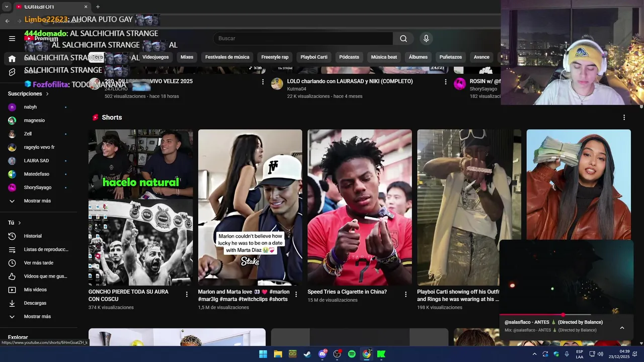
Task: Show hidden system tray icons
Action: pyautogui.click(x=534, y=354)
